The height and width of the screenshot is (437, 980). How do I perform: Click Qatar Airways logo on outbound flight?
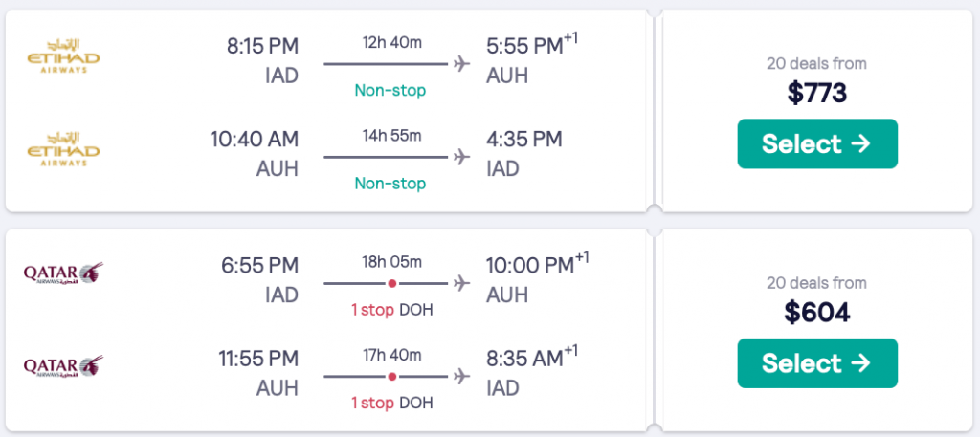pyautogui.click(x=63, y=274)
